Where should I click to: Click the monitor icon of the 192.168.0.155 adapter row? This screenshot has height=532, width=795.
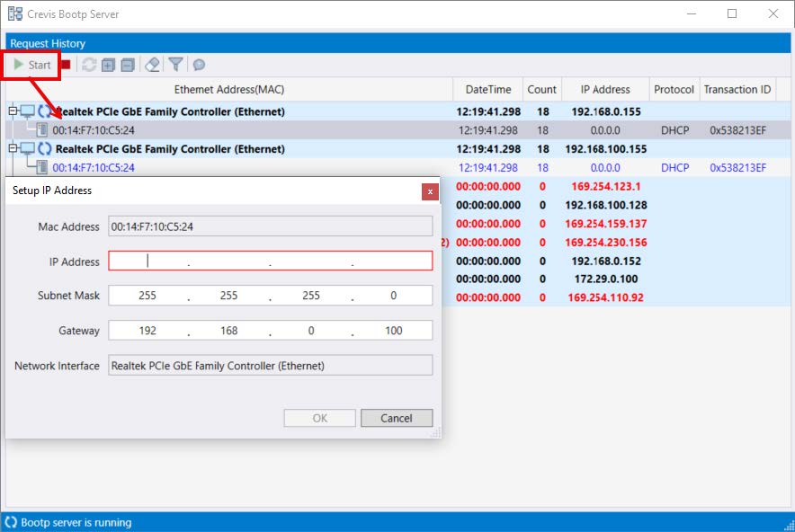coord(27,111)
